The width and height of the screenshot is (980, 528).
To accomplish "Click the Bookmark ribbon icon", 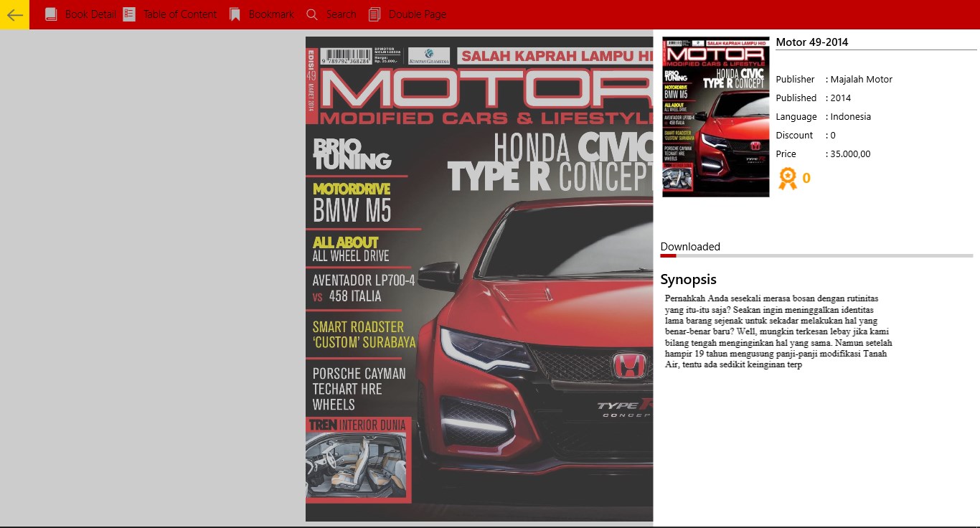I will tap(235, 14).
